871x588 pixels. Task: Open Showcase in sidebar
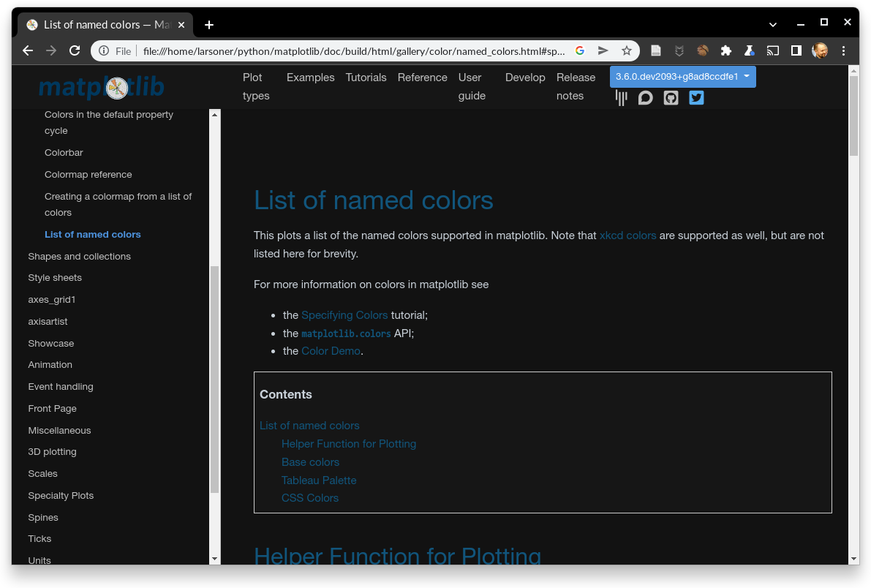point(51,344)
